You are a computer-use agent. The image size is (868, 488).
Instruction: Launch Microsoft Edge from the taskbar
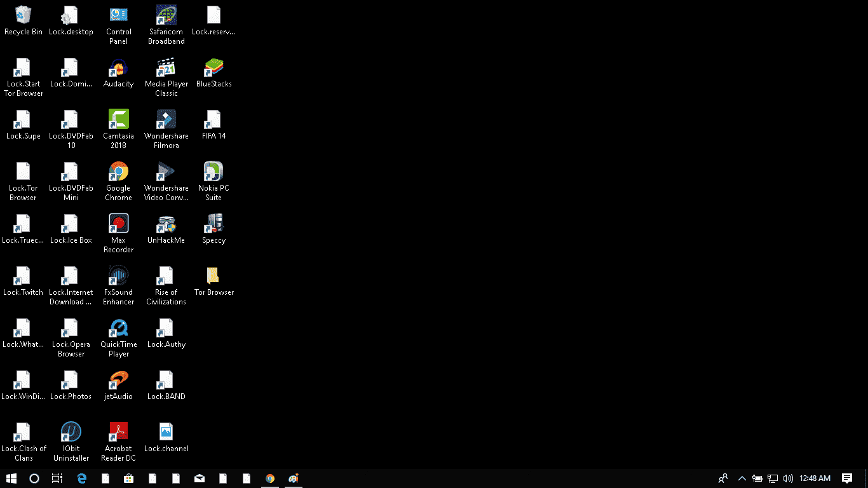(x=82, y=478)
